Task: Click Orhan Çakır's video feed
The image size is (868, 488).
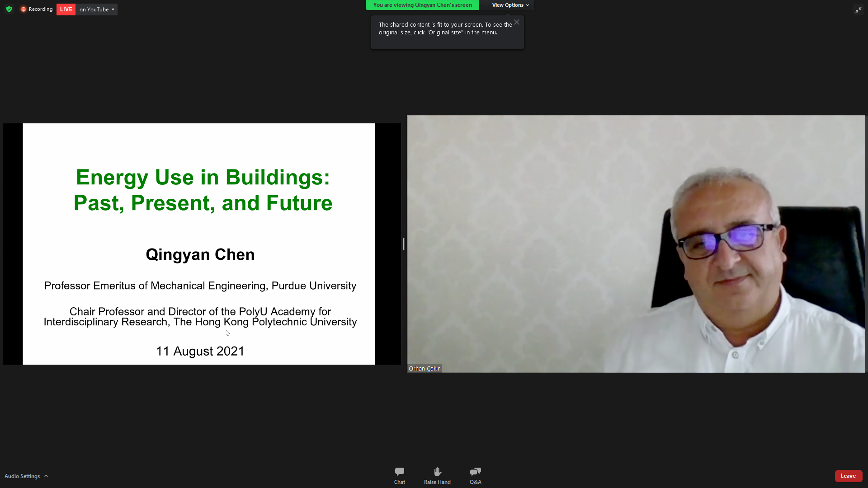Action: (x=636, y=244)
